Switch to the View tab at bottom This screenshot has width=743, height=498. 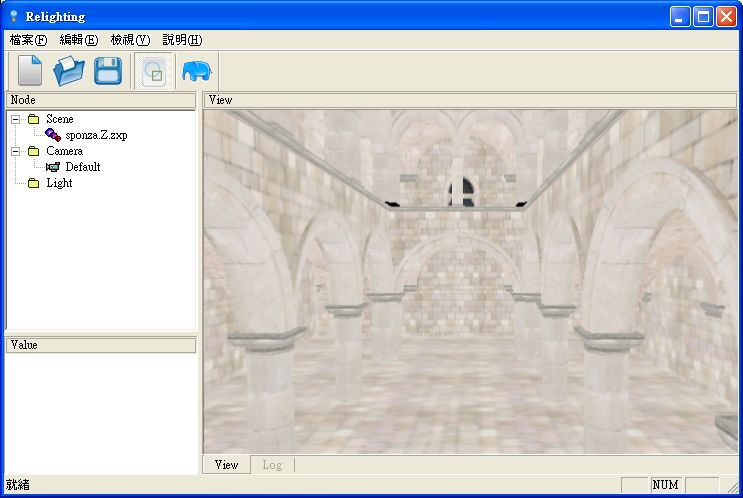[227, 465]
